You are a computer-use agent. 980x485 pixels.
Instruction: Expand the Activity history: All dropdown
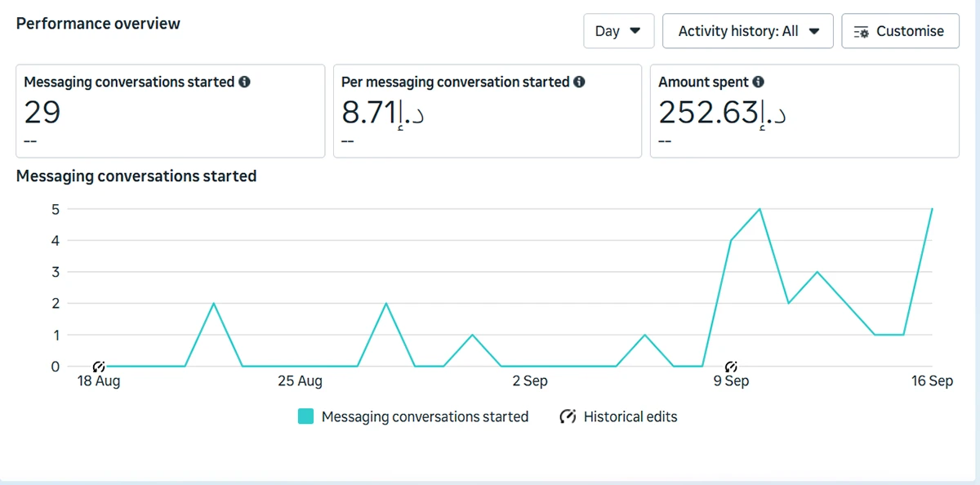(747, 31)
